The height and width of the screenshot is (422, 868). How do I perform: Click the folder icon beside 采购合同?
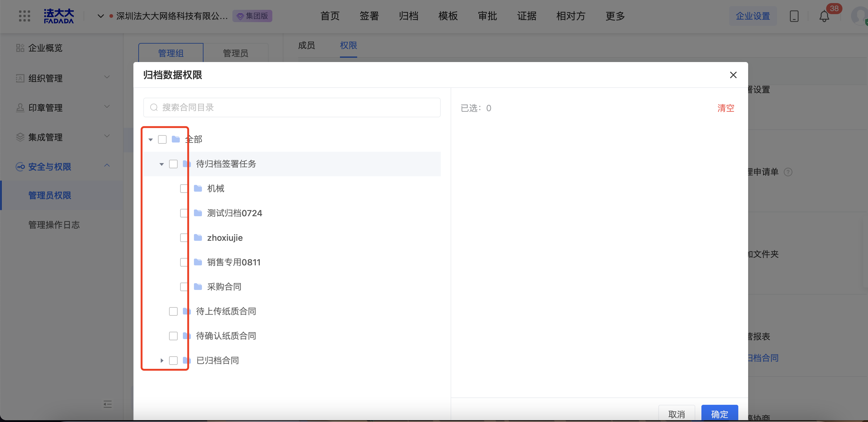point(198,287)
